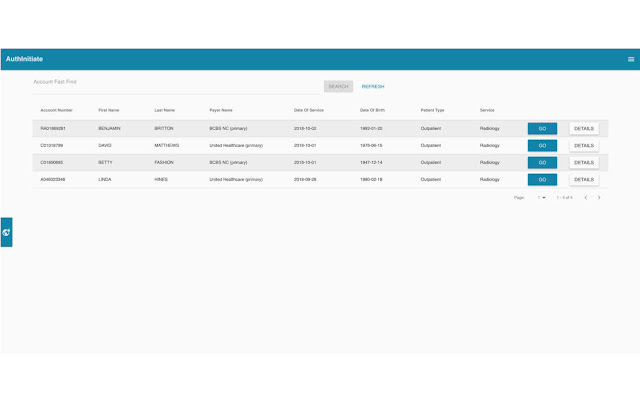640x400 pixels.
Task: Select the first name cell BETTY
Action: (x=105, y=162)
